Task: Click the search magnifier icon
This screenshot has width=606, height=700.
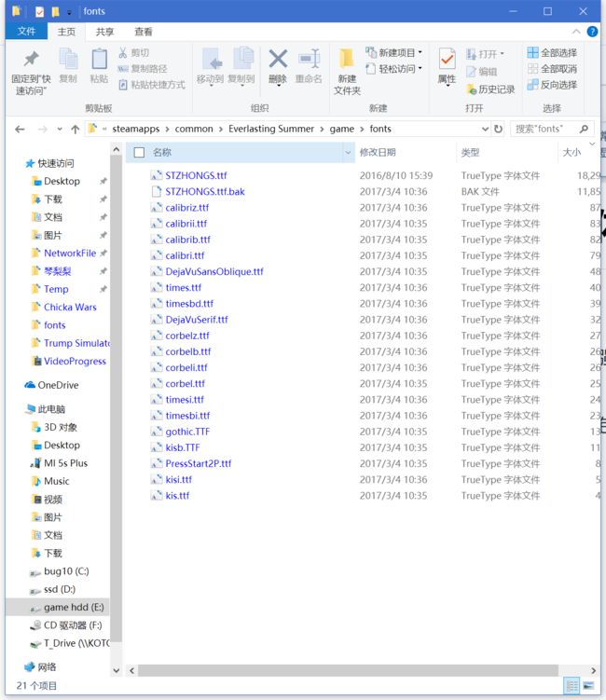Action: pos(584,129)
